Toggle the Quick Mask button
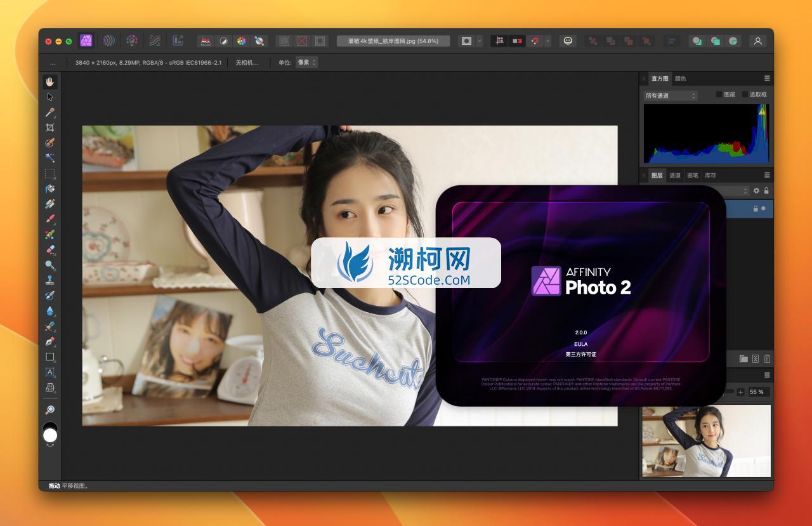Screen dimensions: 812x526 [467, 41]
